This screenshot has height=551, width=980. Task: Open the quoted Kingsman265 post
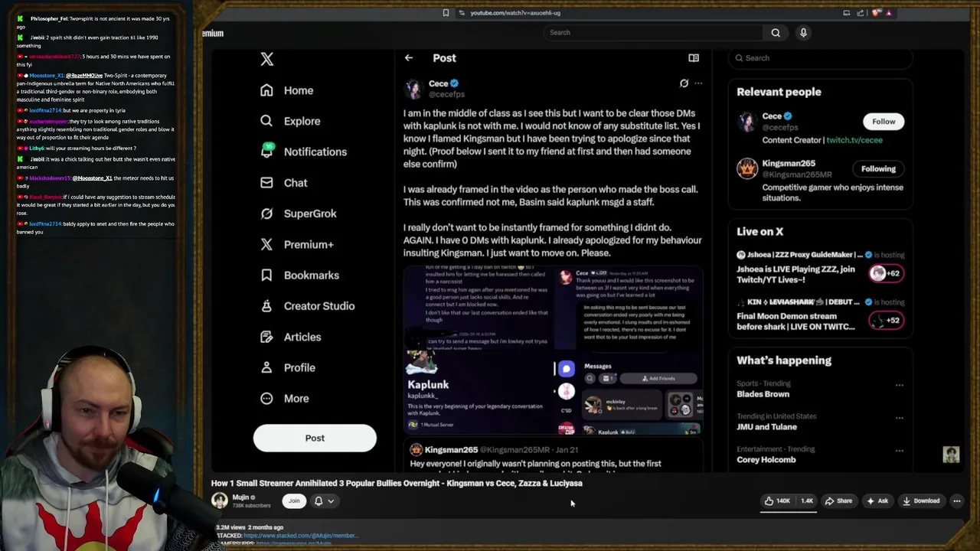pos(553,456)
